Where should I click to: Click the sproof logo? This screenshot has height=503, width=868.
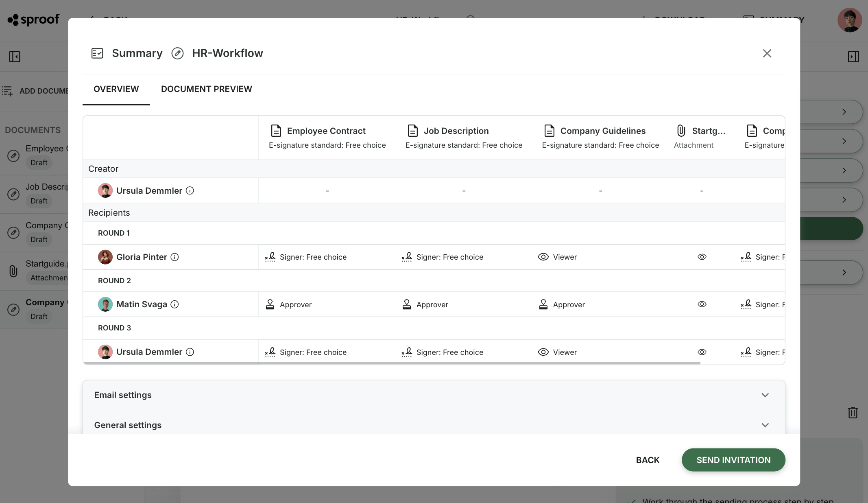point(33,20)
